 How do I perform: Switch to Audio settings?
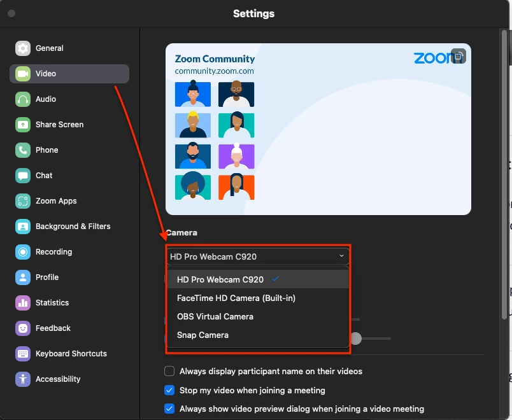[46, 99]
